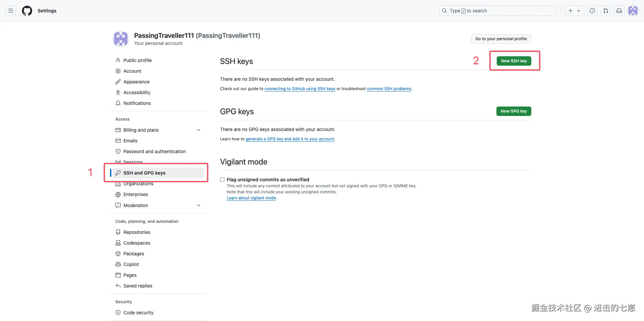Go to Account settings
This screenshot has height=321, width=644.
click(x=132, y=71)
